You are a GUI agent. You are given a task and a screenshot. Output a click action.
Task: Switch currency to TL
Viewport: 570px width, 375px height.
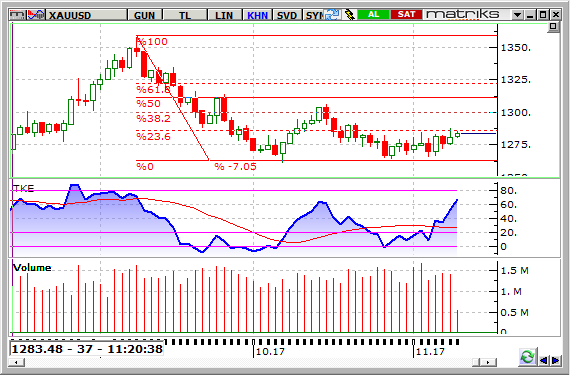(x=185, y=15)
